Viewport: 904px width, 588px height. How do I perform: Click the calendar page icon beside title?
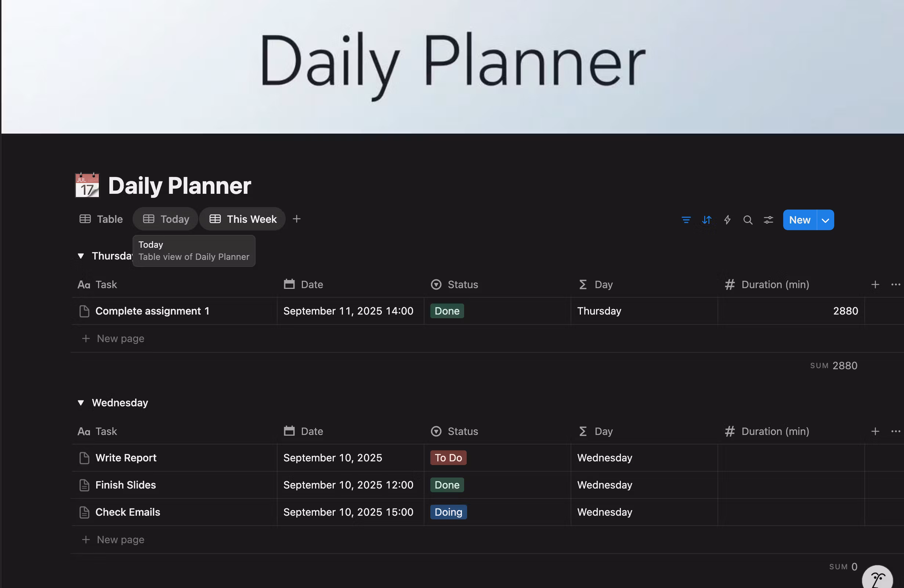[87, 185]
